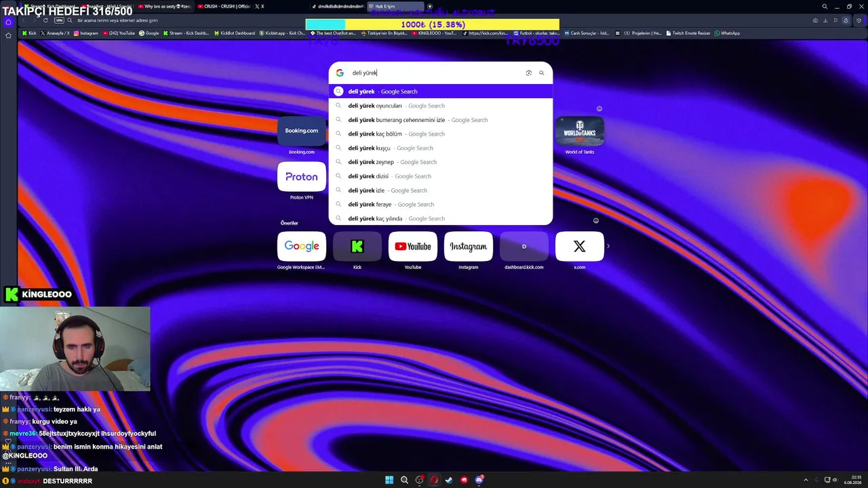Open the KickBot Dashboard bookmark
The width and height of the screenshot is (868, 488).
tap(235, 33)
